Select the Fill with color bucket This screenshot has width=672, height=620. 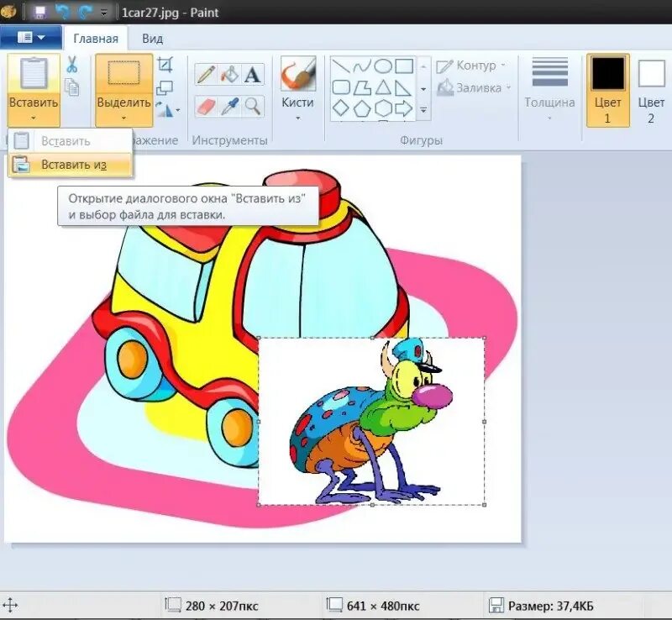point(229,74)
